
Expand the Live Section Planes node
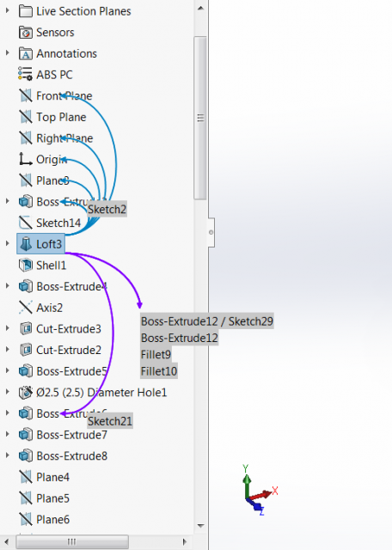pyautogui.click(x=7, y=10)
